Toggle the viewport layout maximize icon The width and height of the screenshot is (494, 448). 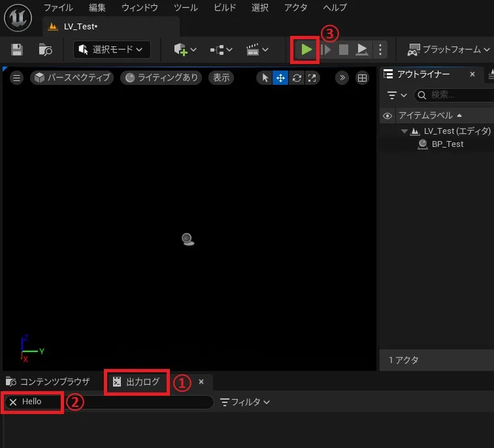362,78
